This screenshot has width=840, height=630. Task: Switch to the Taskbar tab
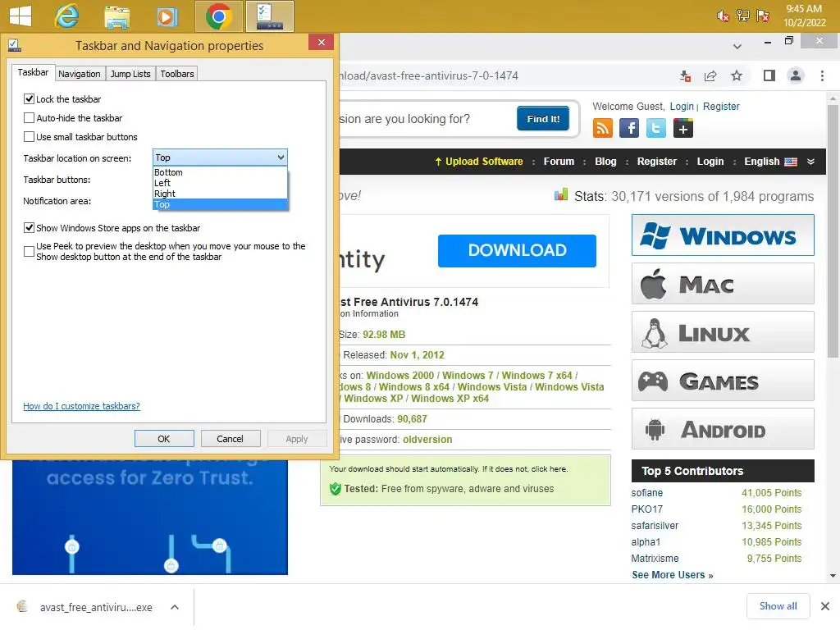(33, 72)
